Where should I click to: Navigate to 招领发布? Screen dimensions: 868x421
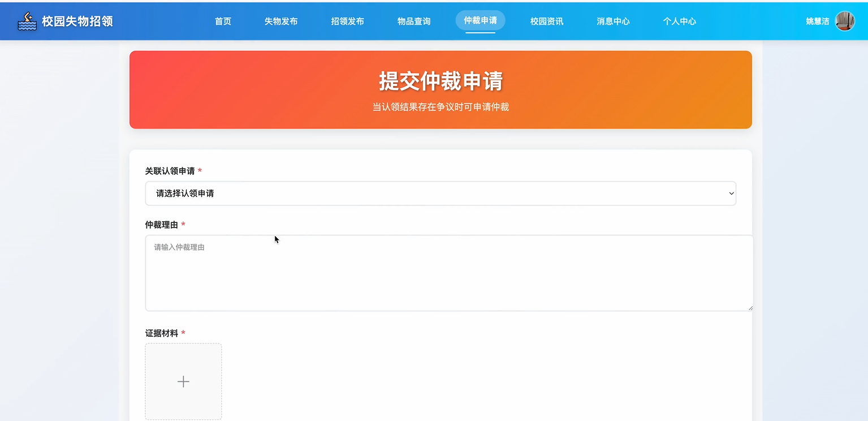tap(347, 20)
